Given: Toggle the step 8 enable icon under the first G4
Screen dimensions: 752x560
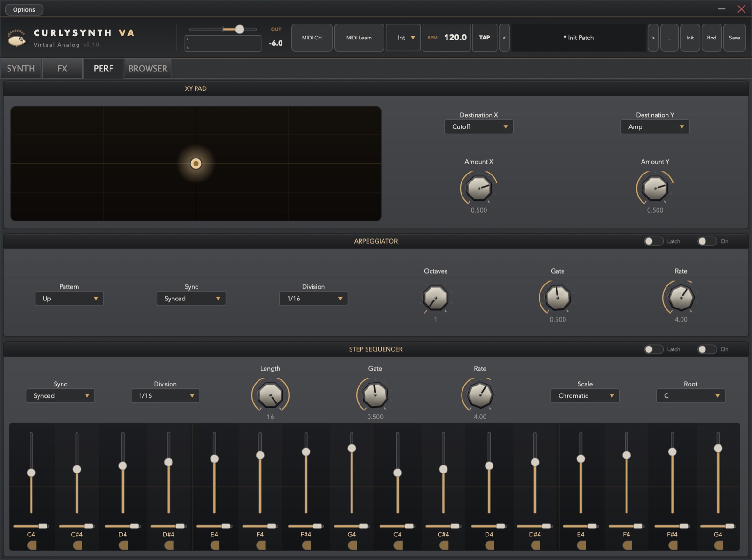Looking at the screenshot, I should pyautogui.click(x=352, y=545).
